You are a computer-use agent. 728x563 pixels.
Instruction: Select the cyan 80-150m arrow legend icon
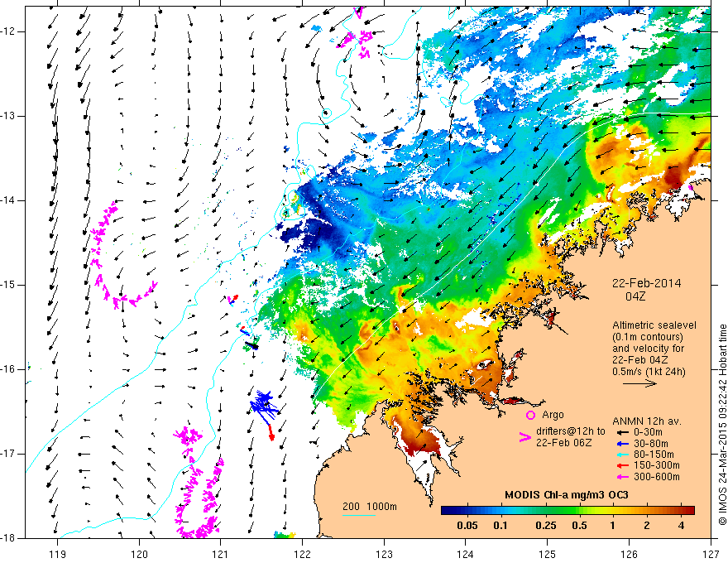point(623,455)
